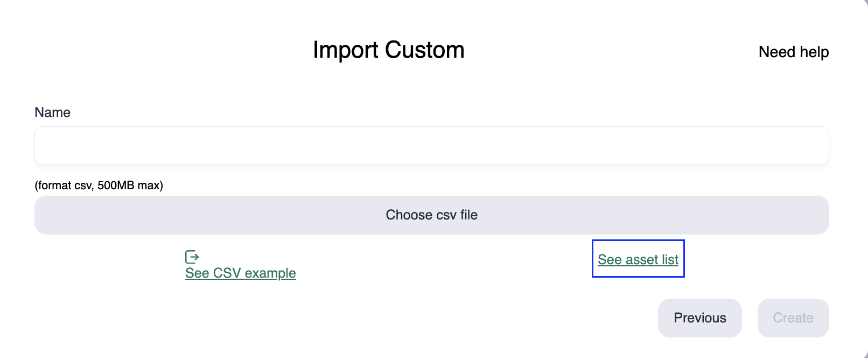Click the Name field label
This screenshot has height=358, width=868.
pyautogui.click(x=52, y=112)
